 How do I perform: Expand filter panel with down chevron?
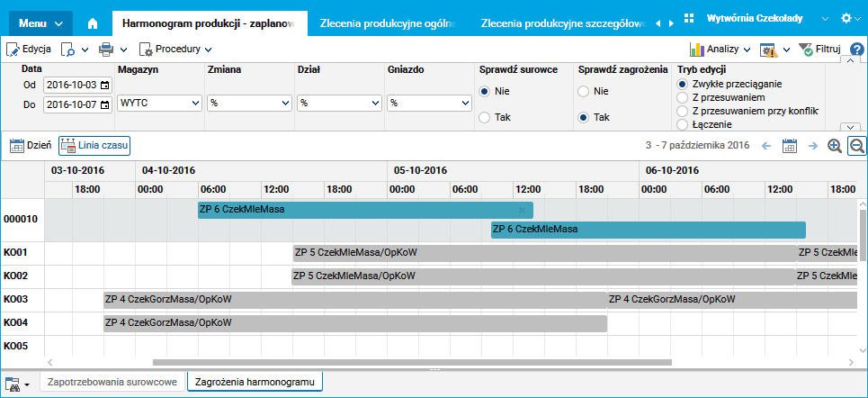click(x=851, y=127)
